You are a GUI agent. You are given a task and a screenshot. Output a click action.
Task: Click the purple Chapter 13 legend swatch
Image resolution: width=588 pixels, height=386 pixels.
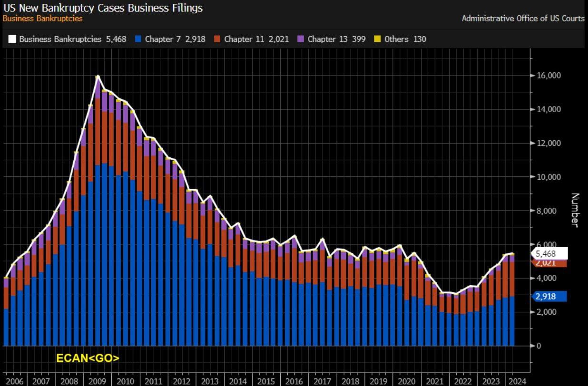300,39
